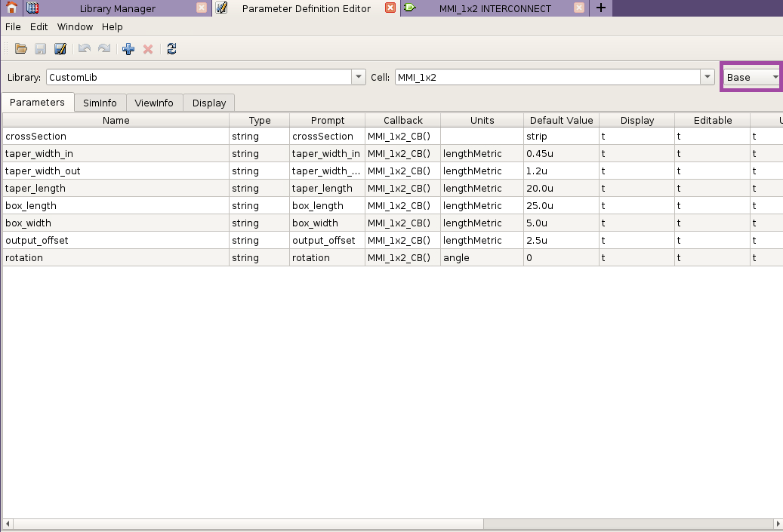Open a new tab with plus button
Screen dimensions: 783x532
coord(601,8)
